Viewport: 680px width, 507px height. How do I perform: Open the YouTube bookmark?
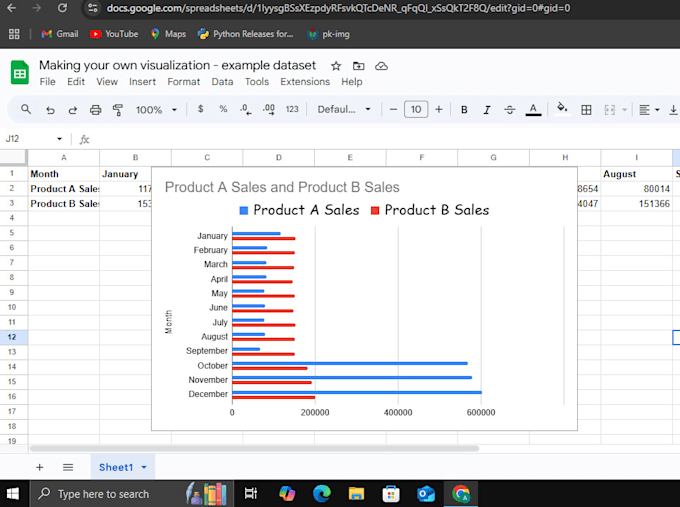(x=114, y=34)
